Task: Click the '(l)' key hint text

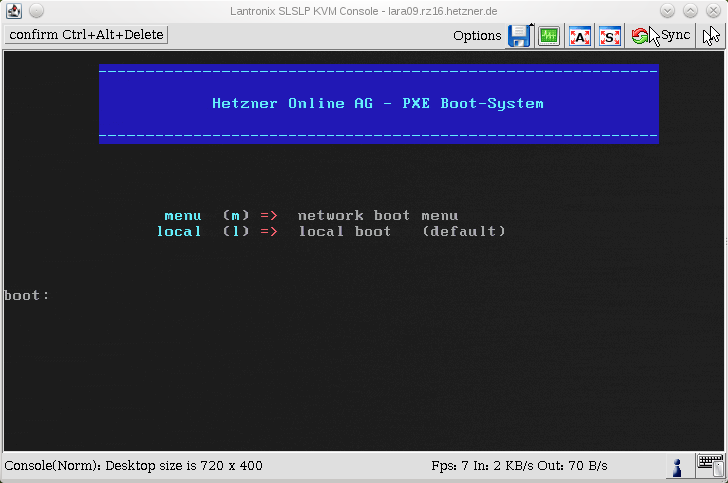Action: click(236, 231)
